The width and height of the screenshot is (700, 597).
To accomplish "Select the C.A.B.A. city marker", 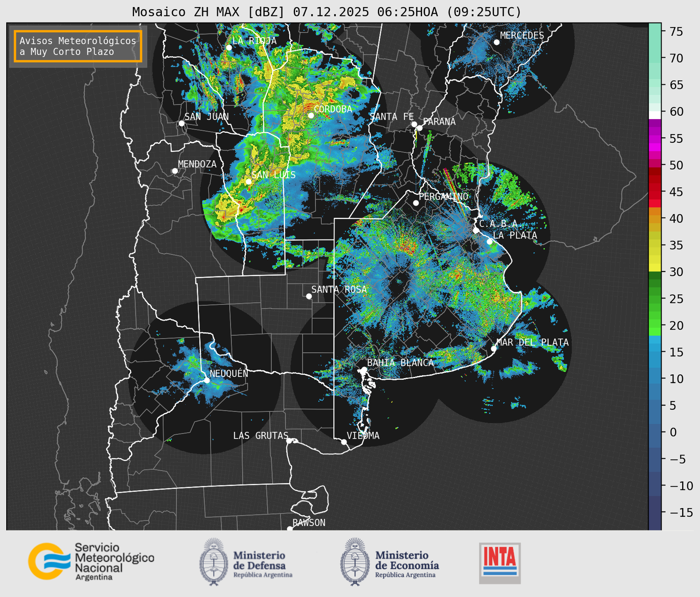I will pos(476,230).
